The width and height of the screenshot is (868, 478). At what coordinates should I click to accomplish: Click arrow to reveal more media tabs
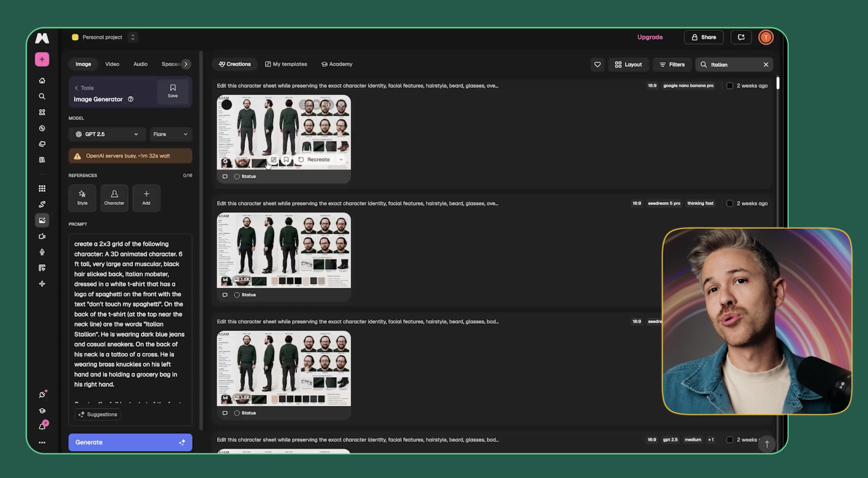186,64
